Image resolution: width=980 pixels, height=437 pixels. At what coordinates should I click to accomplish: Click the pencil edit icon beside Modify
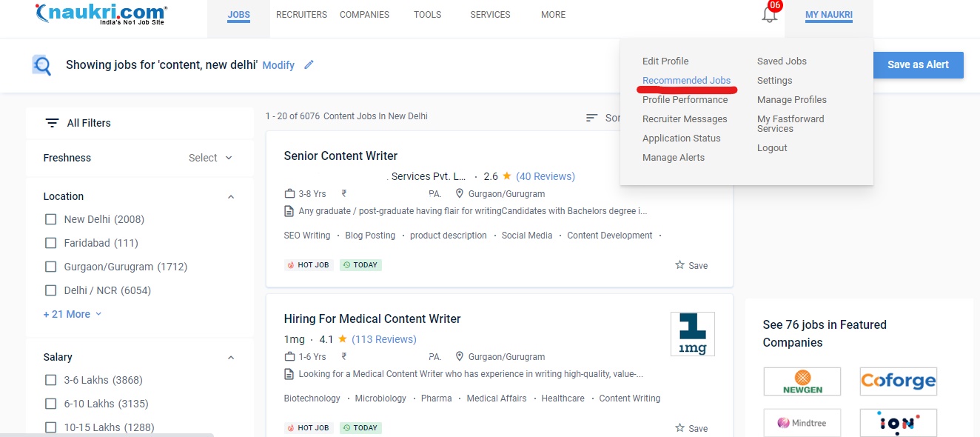point(309,64)
